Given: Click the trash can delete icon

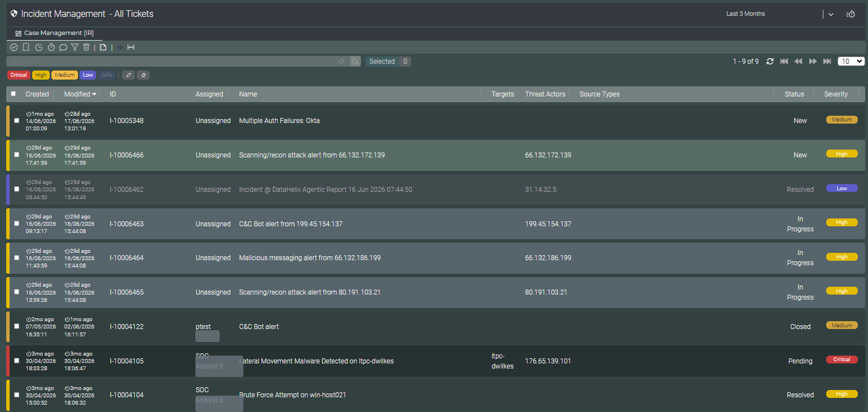Looking at the screenshot, I should click(86, 47).
